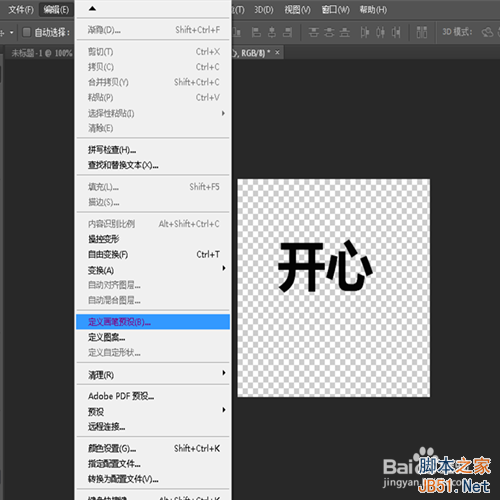The width and height of the screenshot is (500, 500).
Task: Select 操控变形 menu entry
Action: coord(153,239)
